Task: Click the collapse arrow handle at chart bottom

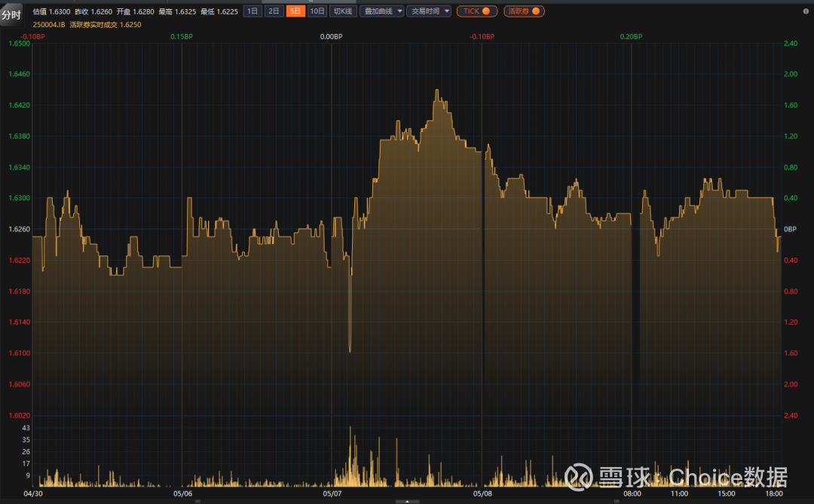Action: tap(407, 501)
